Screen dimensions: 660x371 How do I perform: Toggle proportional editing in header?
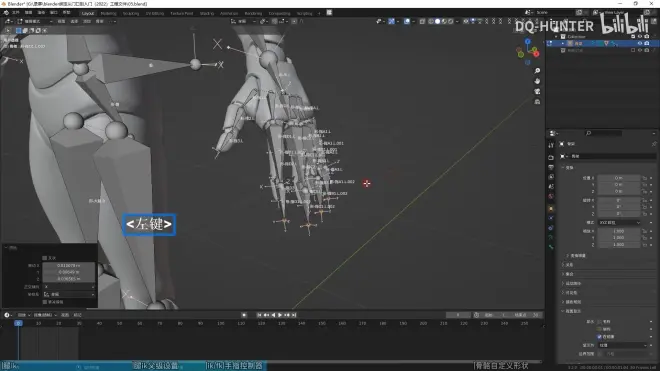(294, 21)
